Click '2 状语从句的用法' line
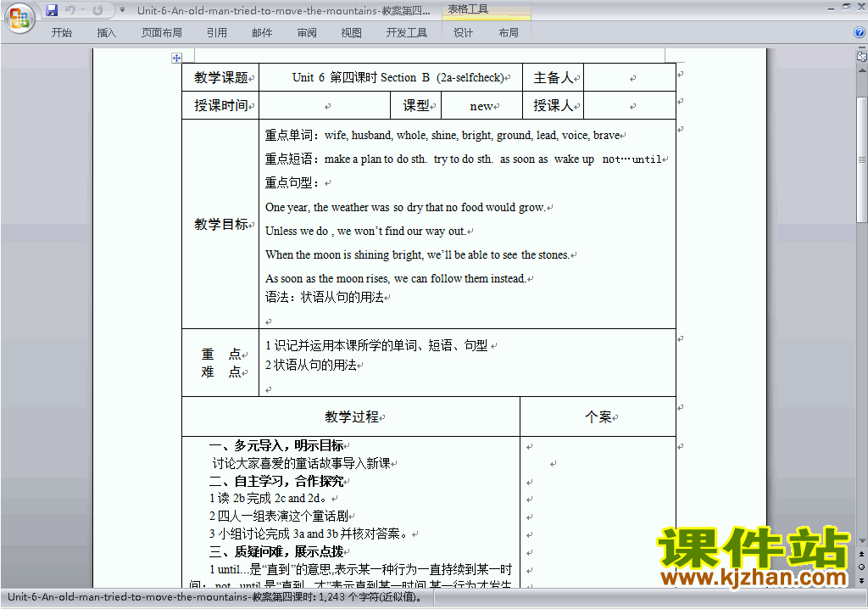Viewport: 868px width, 609px height. (x=310, y=366)
